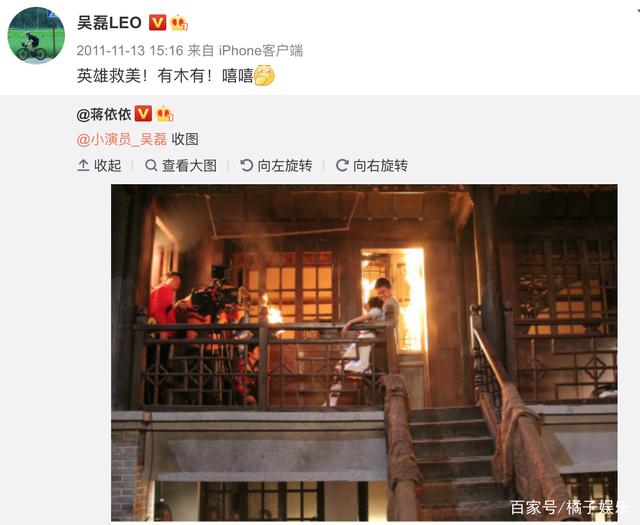Open the @小演员_吴磊 mention link
Screen dimensions: 640x525
[x=122, y=139]
